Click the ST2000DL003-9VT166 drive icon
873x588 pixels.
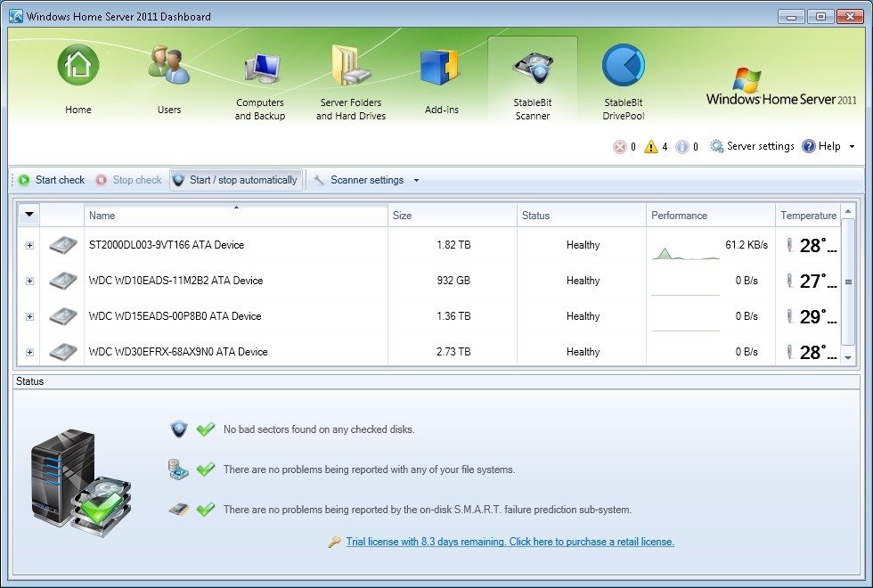click(63, 245)
